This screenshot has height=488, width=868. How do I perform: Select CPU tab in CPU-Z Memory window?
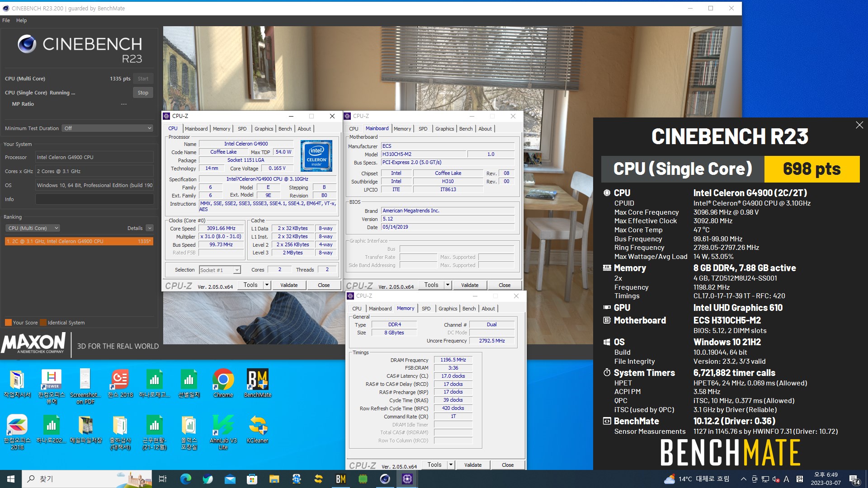tap(357, 309)
